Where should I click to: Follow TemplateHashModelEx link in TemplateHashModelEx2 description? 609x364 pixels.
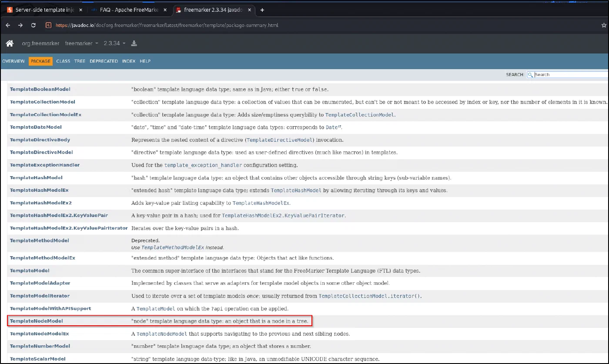point(261,203)
